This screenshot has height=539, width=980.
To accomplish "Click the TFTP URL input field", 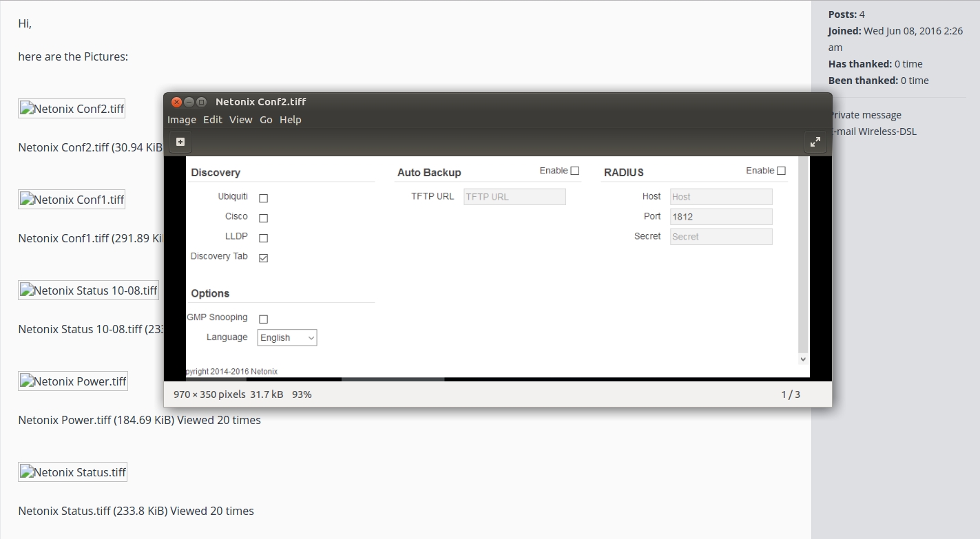I will (x=514, y=197).
